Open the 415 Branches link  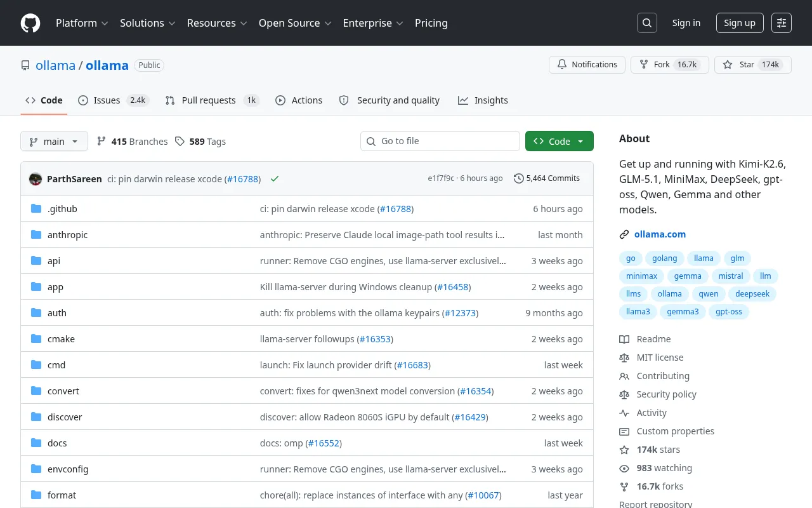133,142
